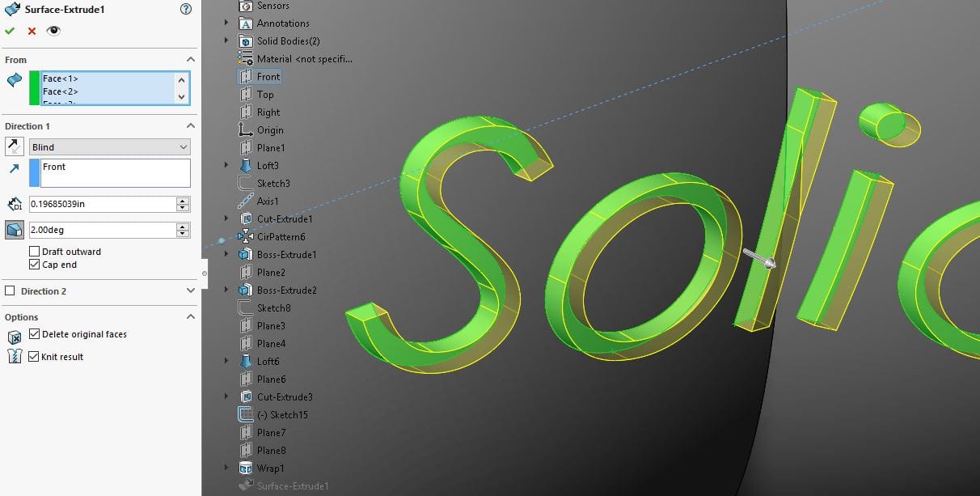Click the Axis1 icon in tree
This screenshot has width=980, height=496.
pyautogui.click(x=246, y=201)
